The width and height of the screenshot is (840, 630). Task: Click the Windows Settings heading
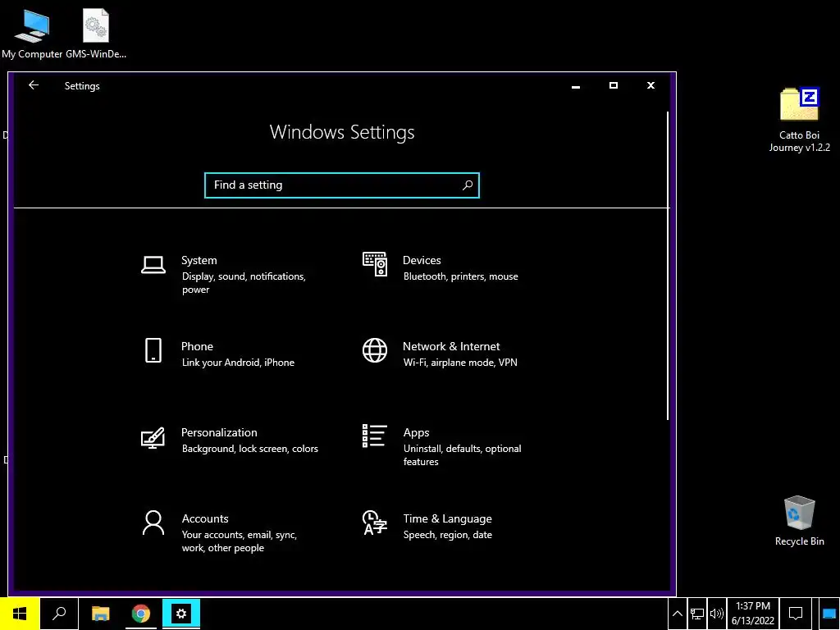click(342, 132)
